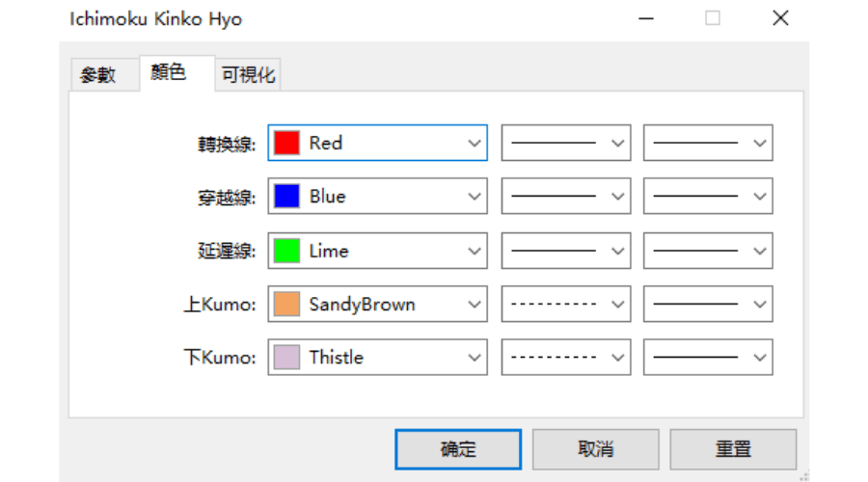The image size is (868, 482).
Task: Click the red color swatch for 轉換線
Action: pos(286,143)
